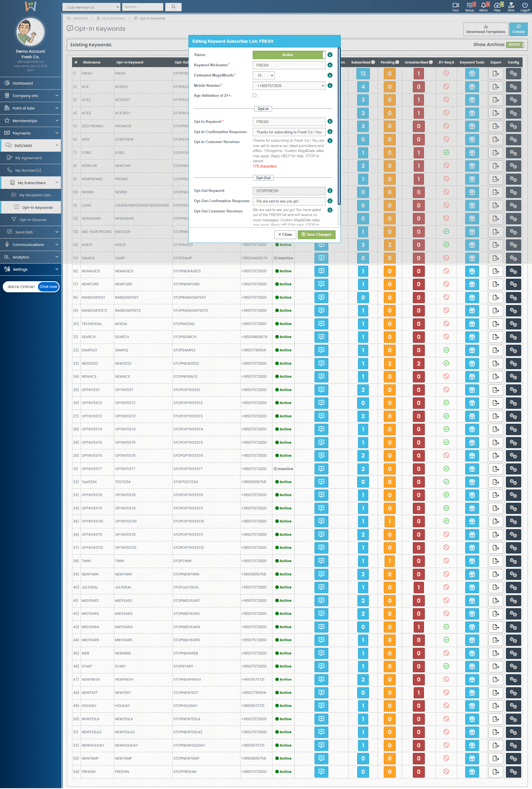
Task: Toggle Show Archive switch
Action: 515,45
